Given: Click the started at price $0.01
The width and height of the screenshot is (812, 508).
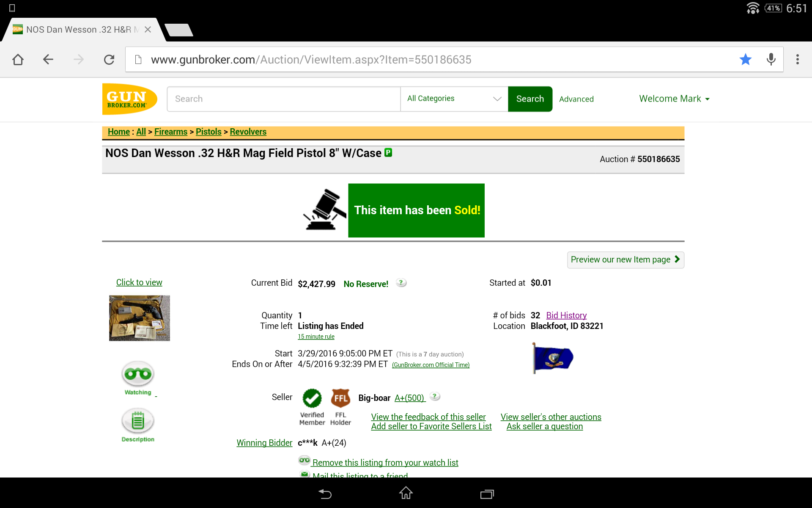Looking at the screenshot, I should pyautogui.click(x=541, y=283).
